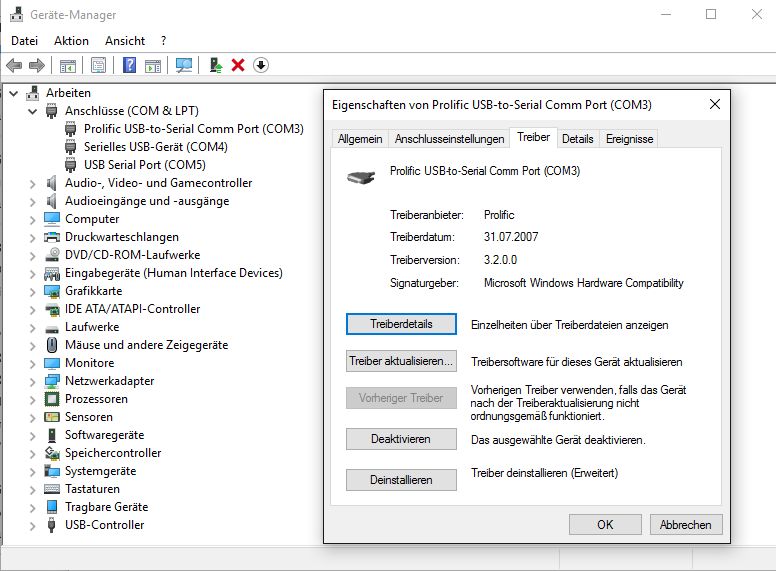The image size is (776, 571).
Task: Collapse the Anschlüsse (COM & LPT) node
Action: tap(32, 111)
